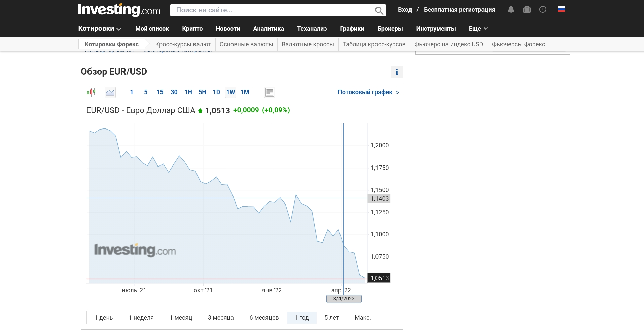
Task: Click the news overlay chart icon
Action: [270, 92]
